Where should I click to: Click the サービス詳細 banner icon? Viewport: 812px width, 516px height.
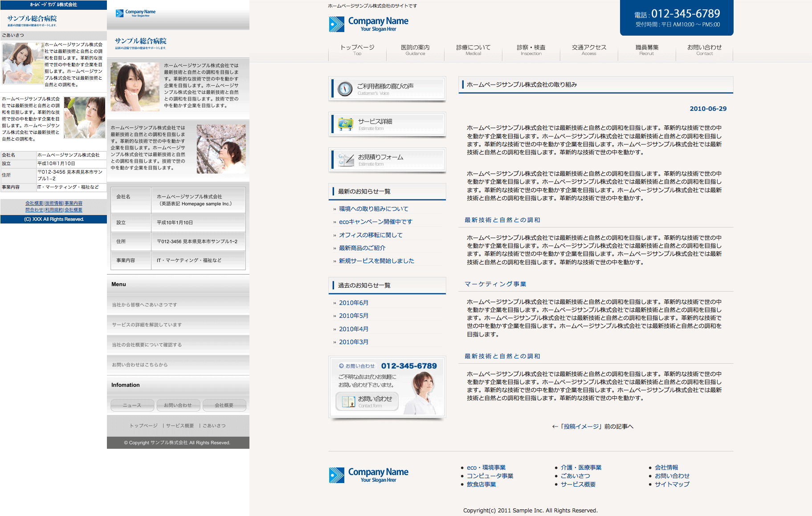345,124
